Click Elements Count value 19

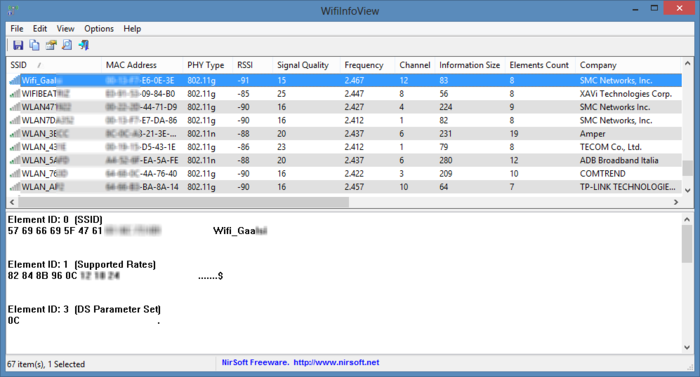[514, 134]
